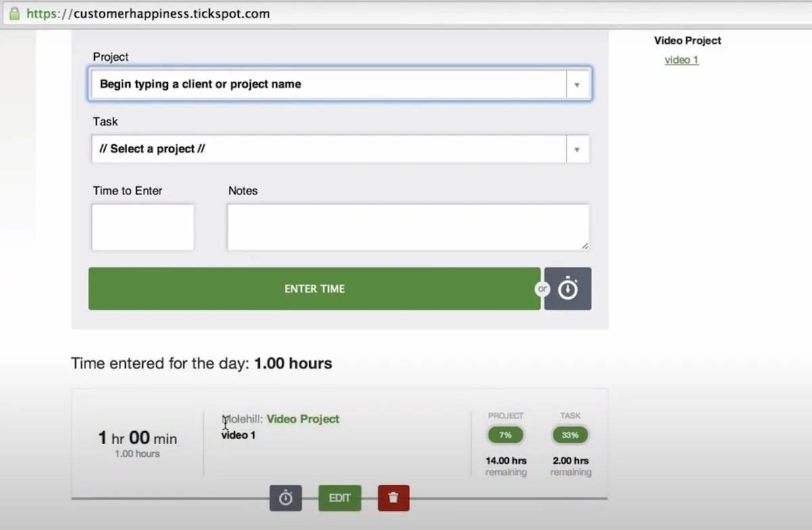Screen dimensions: 812x530
Task: Start the timer beside Enter Time
Action: [x=568, y=289]
